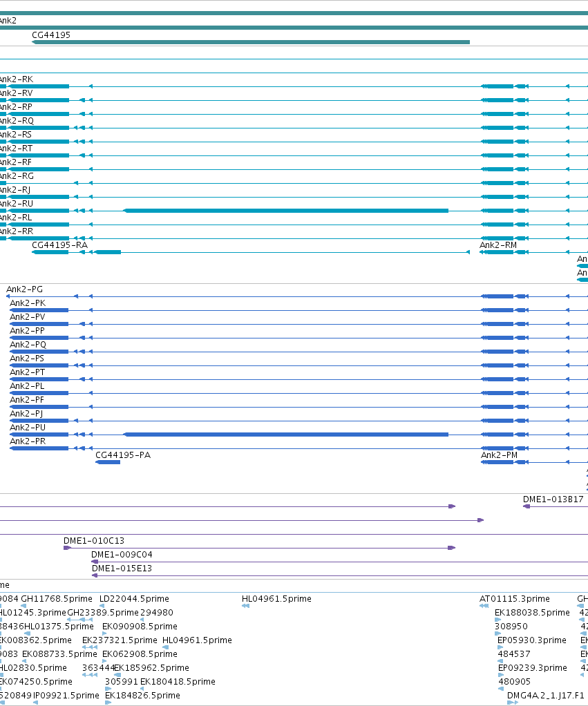588x706 pixels.
Task: Select the long Ank2-PU coding block
Action: click(286, 435)
